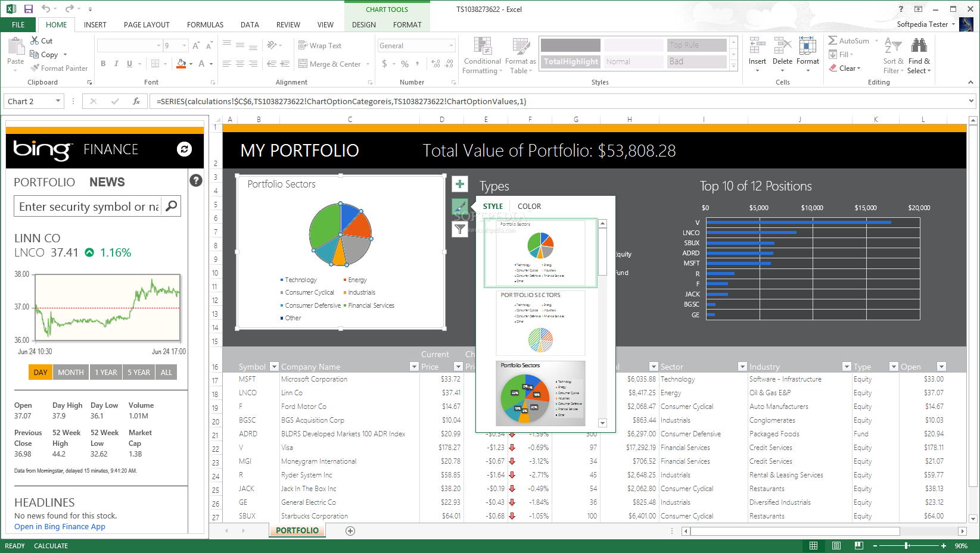Select the DAY chart range toggle
The height and width of the screenshot is (553, 980).
41,372
